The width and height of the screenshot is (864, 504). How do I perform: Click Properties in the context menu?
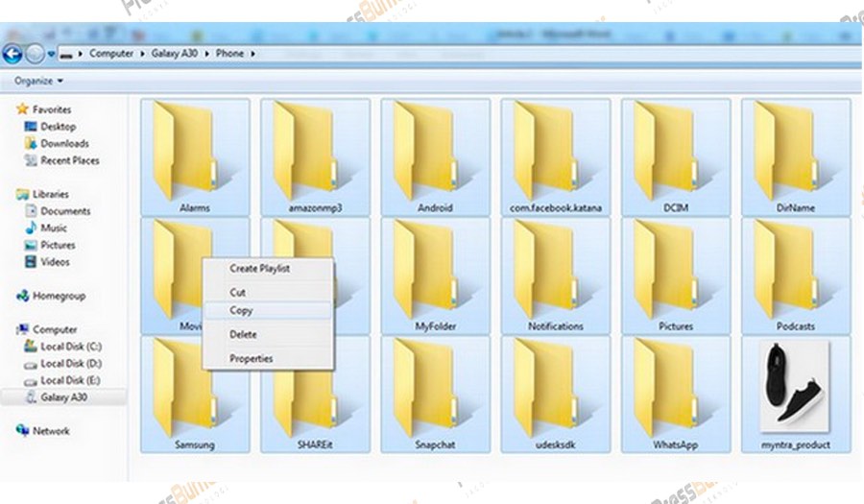[x=251, y=358]
